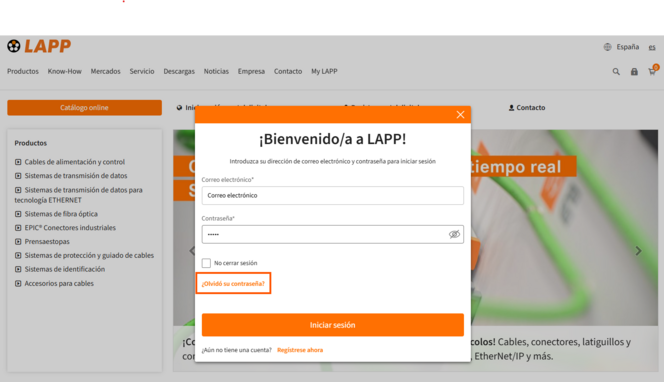664x382 pixels.
Task: Open the Empresa menu
Action: pyautogui.click(x=251, y=72)
